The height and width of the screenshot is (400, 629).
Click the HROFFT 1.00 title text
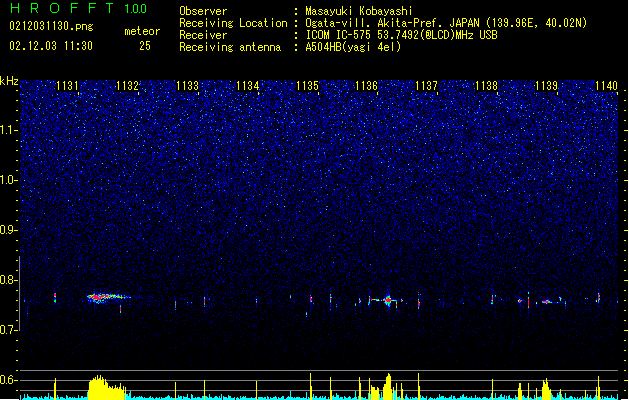pyautogui.click(x=78, y=8)
